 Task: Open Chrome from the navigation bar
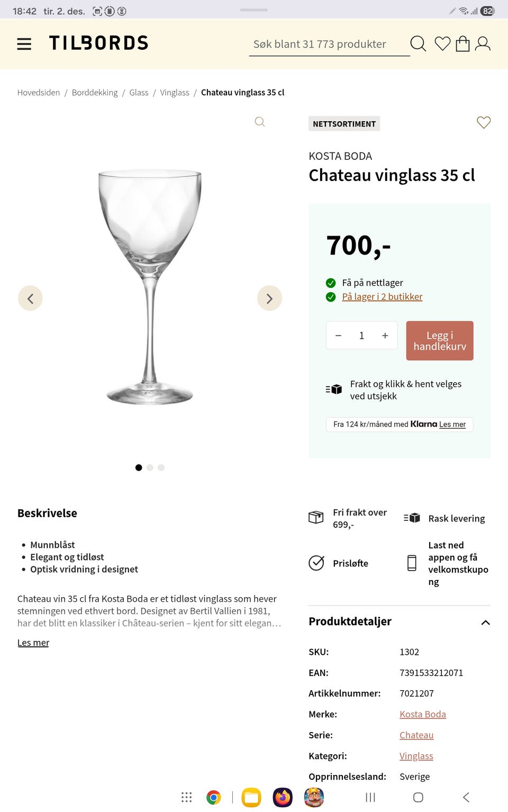click(x=213, y=797)
